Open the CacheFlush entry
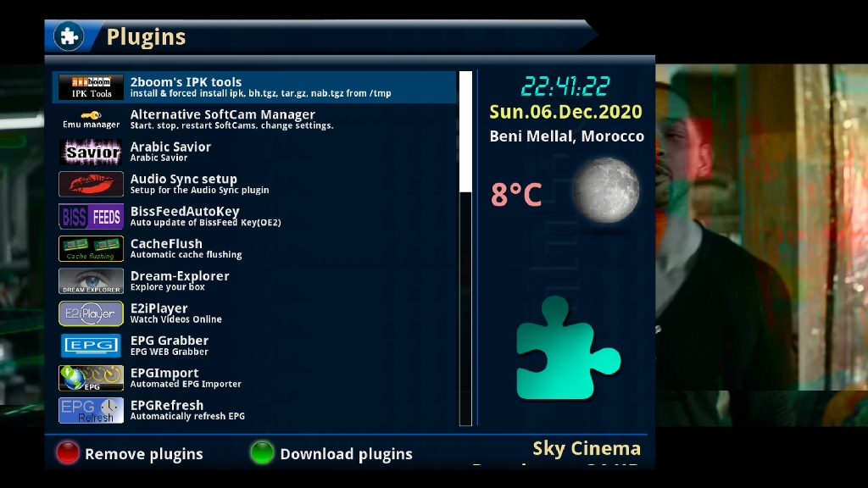The height and width of the screenshot is (488, 868). pyautogui.click(x=254, y=249)
